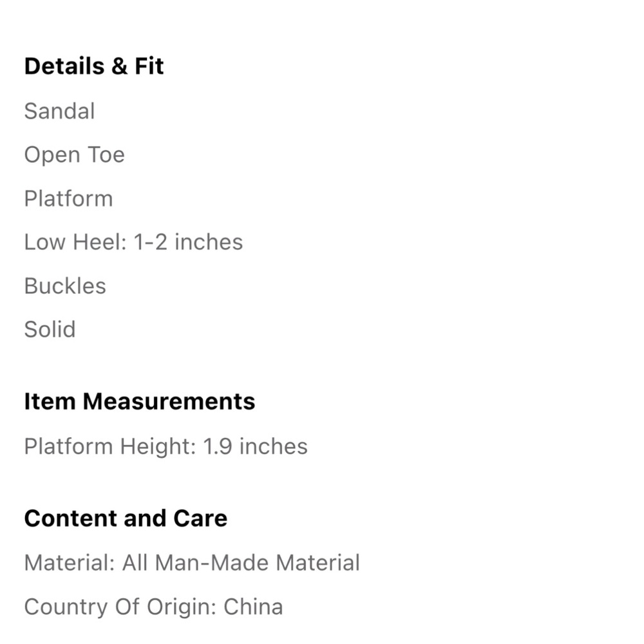Click the All Man-Made Material value
This screenshot has height=644, width=644.
(x=241, y=563)
